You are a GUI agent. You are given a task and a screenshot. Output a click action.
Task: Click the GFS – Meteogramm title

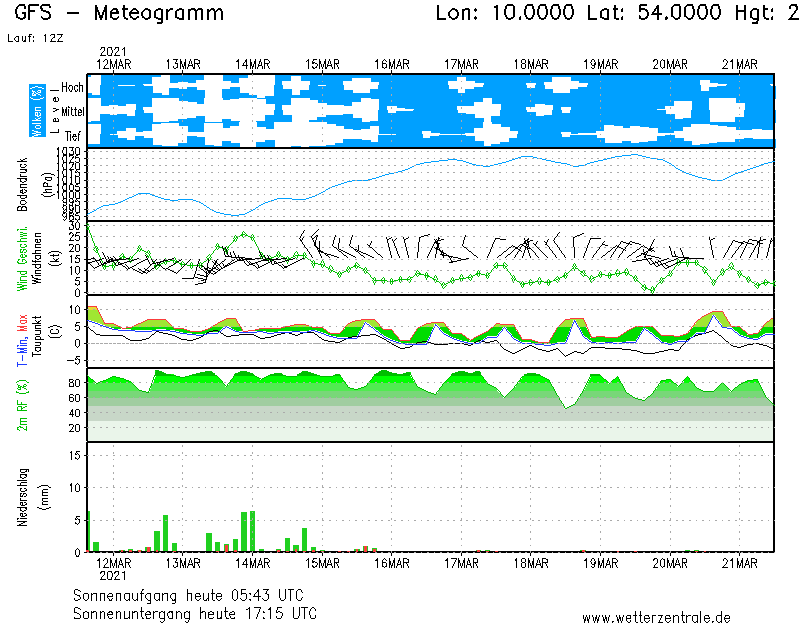(119, 13)
